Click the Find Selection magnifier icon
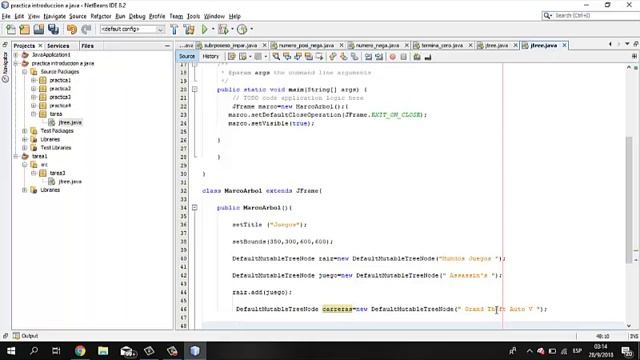Image resolution: width=640 pixels, height=360 pixels. [x=276, y=57]
